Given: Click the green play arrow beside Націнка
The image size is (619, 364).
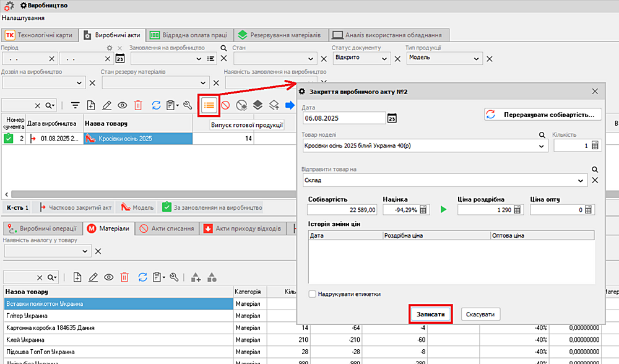Looking at the screenshot, I should click(x=443, y=210).
